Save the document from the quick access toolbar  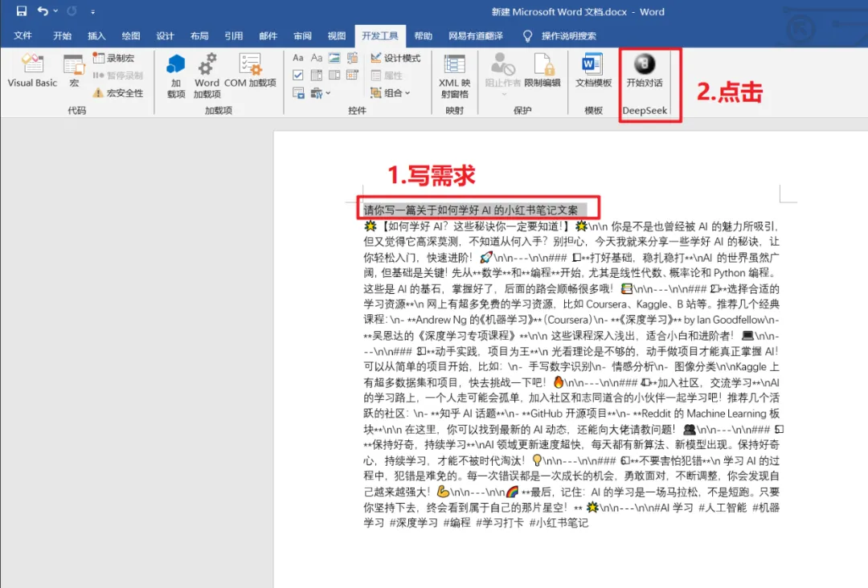[x=22, y=11]
